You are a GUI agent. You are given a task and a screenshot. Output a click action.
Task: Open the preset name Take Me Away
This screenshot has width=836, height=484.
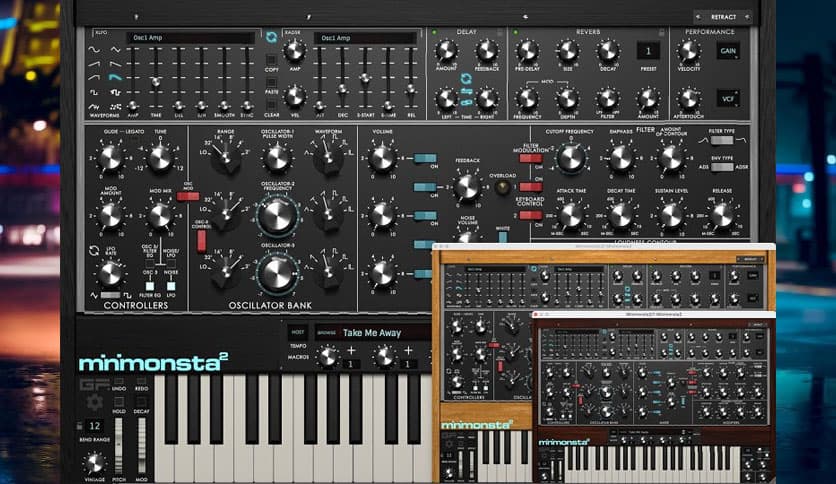372,333
